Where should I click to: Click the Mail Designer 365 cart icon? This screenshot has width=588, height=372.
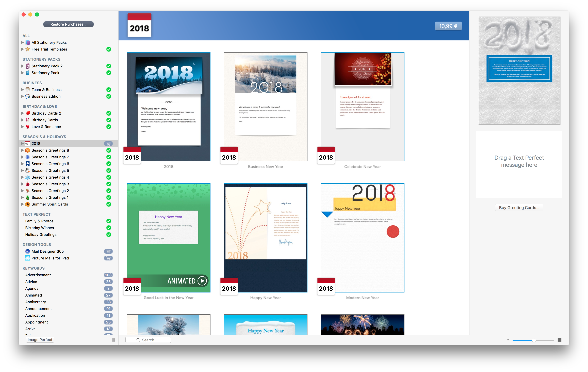coord(108,251)
